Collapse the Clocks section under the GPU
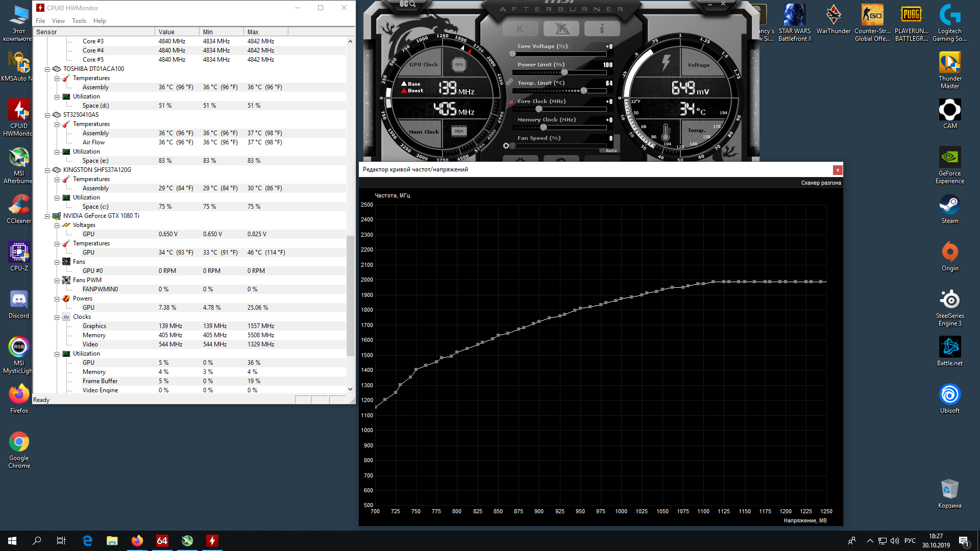The height and width of the screenshot is (551, 980). click(x=57, y=317)
